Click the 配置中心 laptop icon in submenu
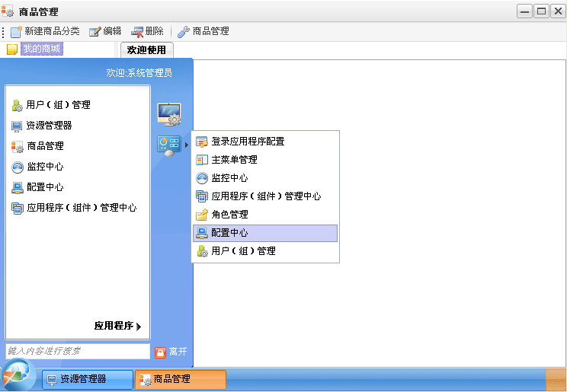This screenshot has height=392, width=567. point(202,233)
